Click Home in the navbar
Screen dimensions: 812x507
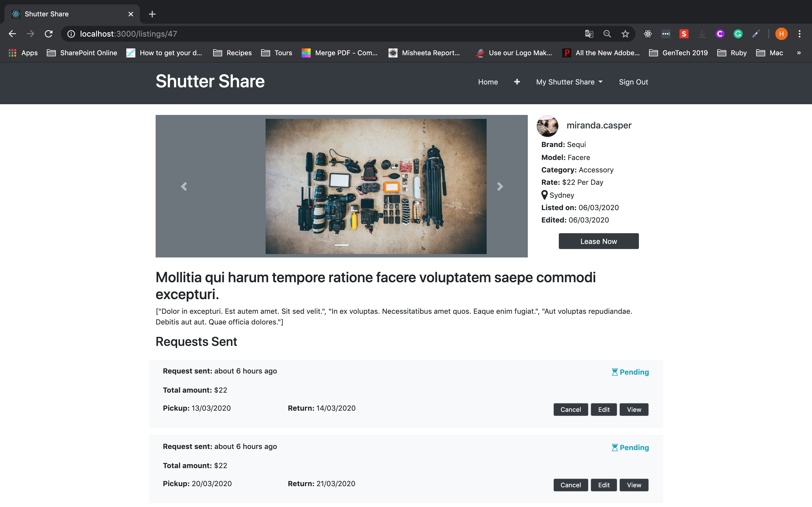click(x=488, y=82)
